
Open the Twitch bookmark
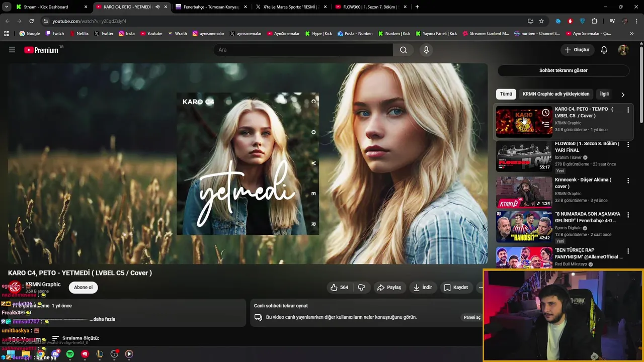55,34
